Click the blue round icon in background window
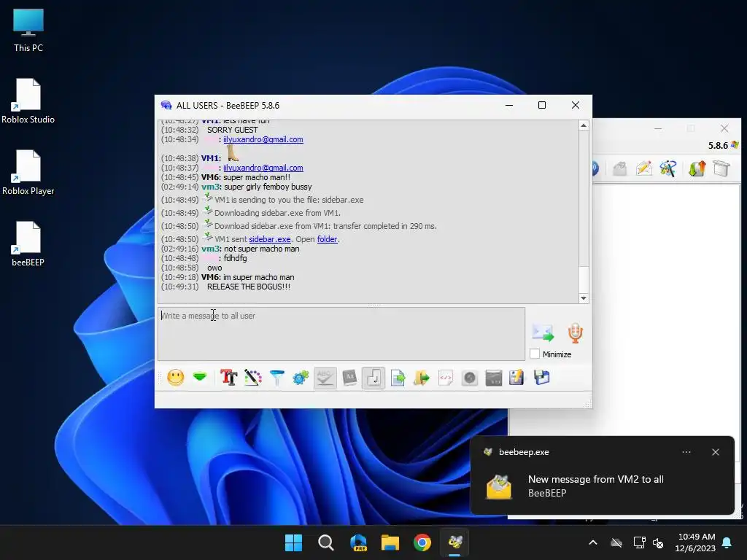The width and height of the screenshot is (747, 560). click(595, 168)
